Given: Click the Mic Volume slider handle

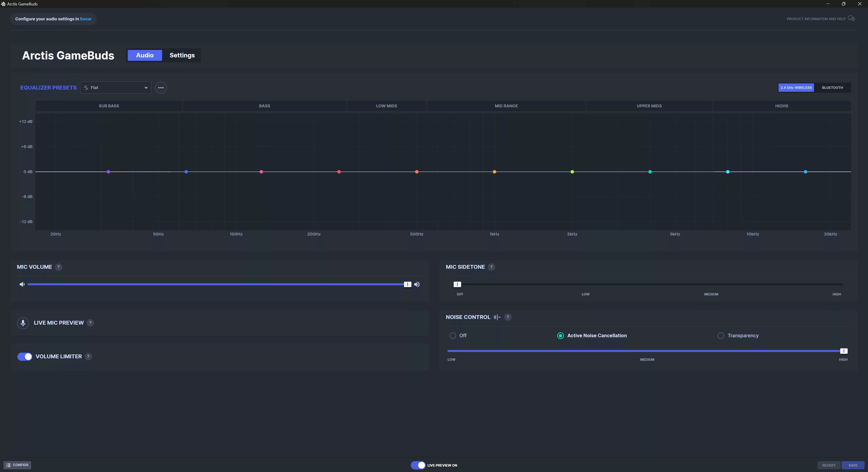Looking at the screenshot, I should [x=407, y=284].
